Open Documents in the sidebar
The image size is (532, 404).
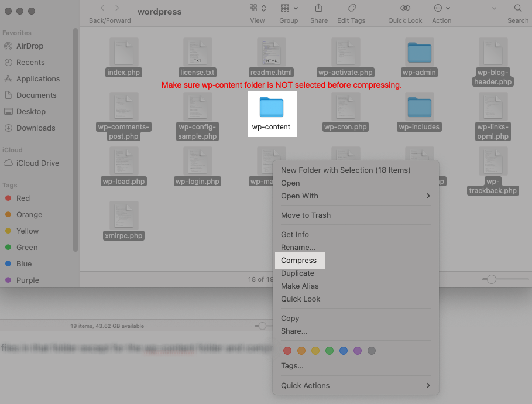pyautogui.click(x=36, y=95)
